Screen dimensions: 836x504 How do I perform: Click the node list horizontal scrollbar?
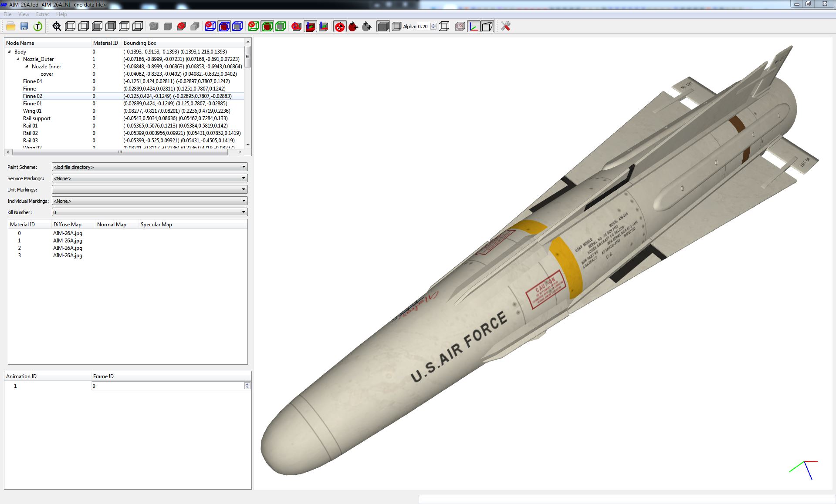pyautogui.click(x=123, y=152)
